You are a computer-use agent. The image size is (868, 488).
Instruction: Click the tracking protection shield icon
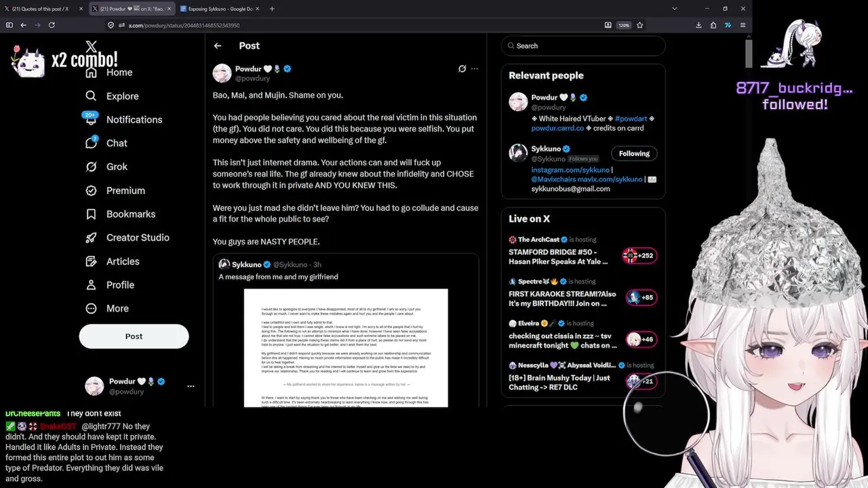(x=111, y=25)
